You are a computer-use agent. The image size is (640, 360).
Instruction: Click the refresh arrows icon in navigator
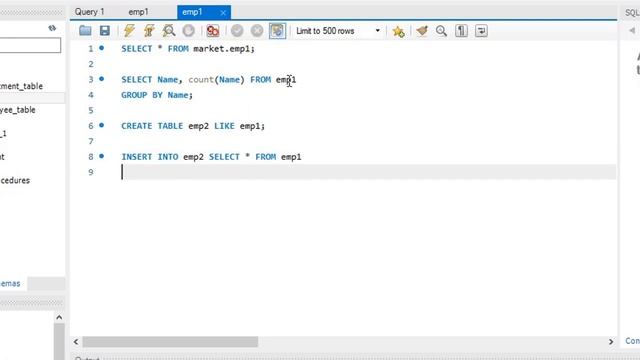(52, 28)
